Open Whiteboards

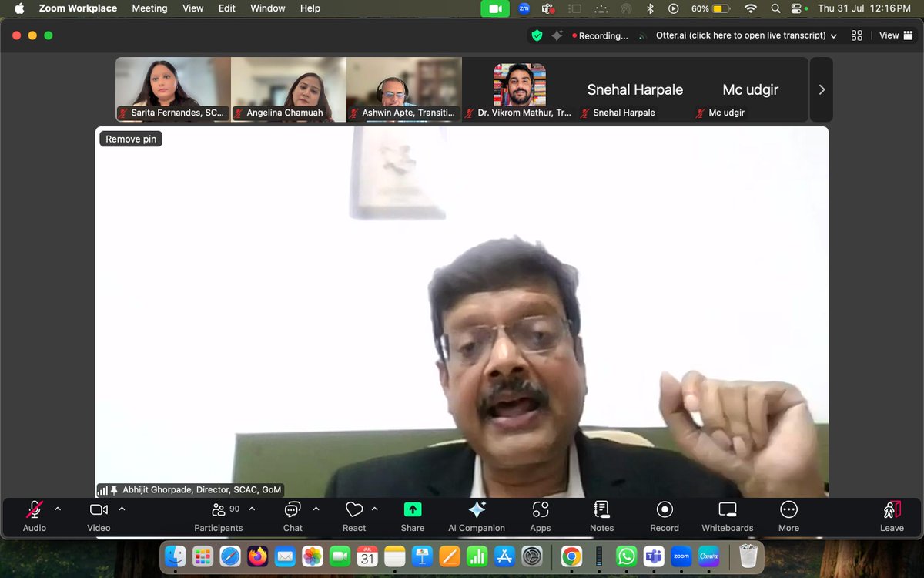tap(728, 516)
